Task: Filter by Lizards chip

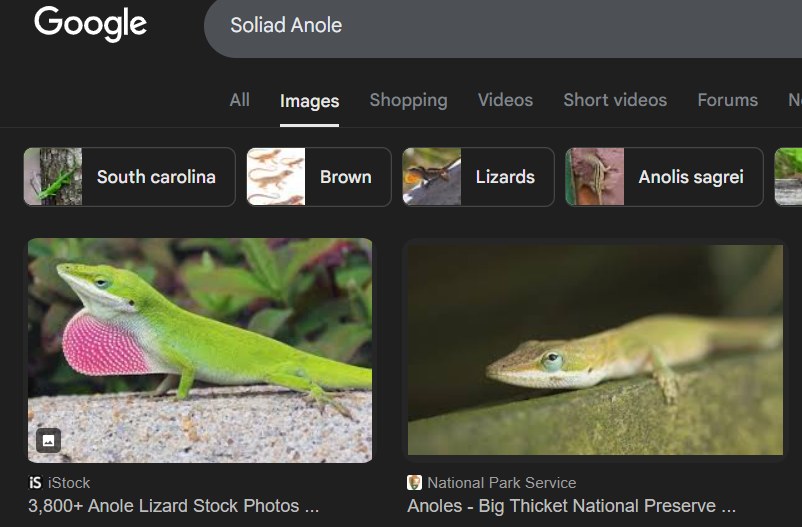Action: 478,177
